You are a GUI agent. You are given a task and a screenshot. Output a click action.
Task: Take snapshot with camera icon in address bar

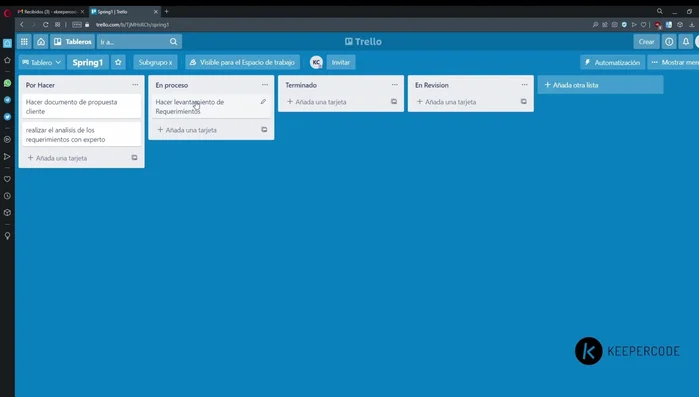pyautogui.click(x=614, y=25)
